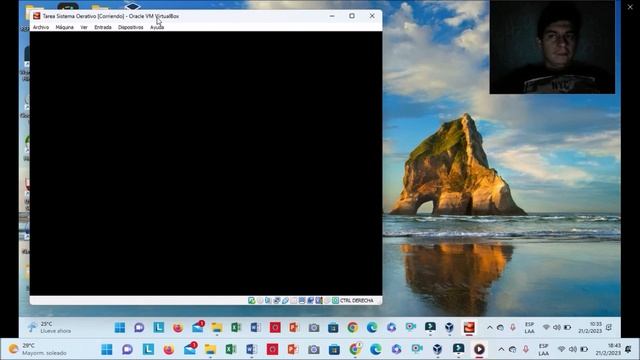Open notifications bell beside 18:43 clock
Screen dimensions: 640x360
(x=629, y=349)
